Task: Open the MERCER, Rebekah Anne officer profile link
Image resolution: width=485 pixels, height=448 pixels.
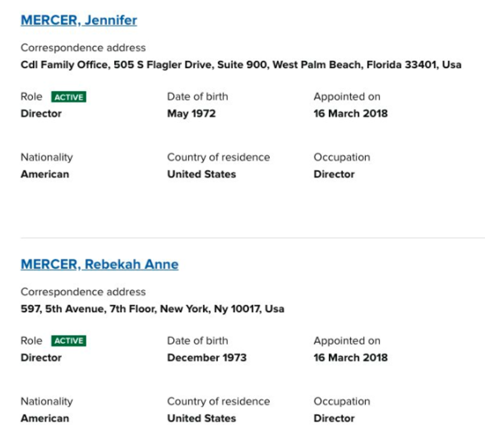Action: (99, 264)
